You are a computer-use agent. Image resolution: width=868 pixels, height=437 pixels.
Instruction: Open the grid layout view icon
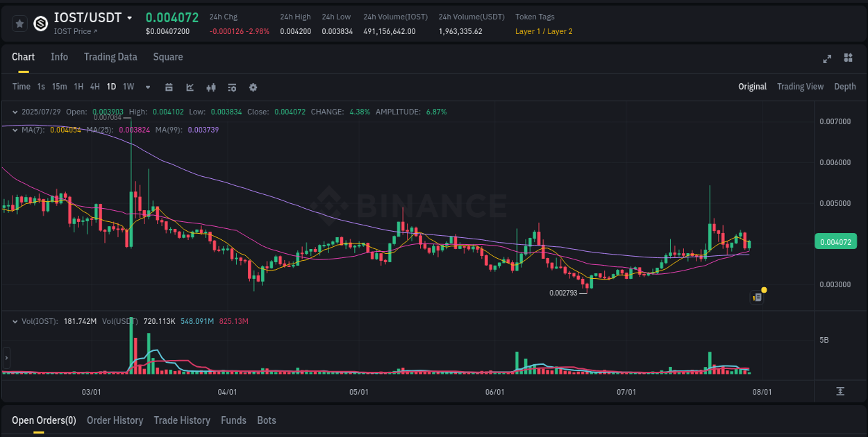(849, 59)
